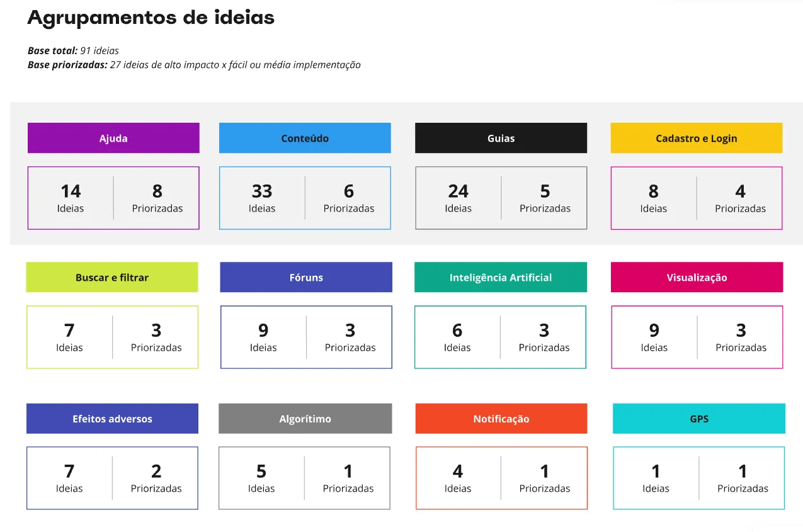Viewport: 803px width, 532px height.
Task: Click the 8 Priorizadas count under Ajuda
Action: pos(157,198)
